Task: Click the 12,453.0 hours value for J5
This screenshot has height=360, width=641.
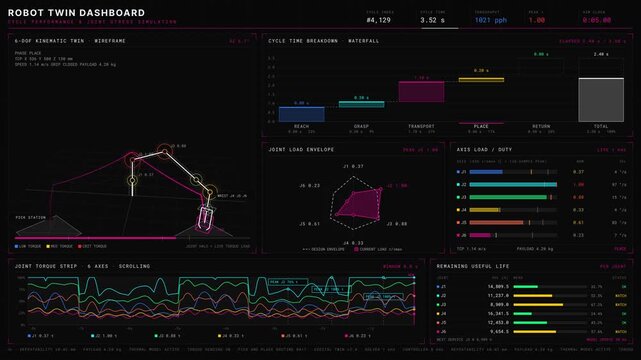Action: point(498,322)
